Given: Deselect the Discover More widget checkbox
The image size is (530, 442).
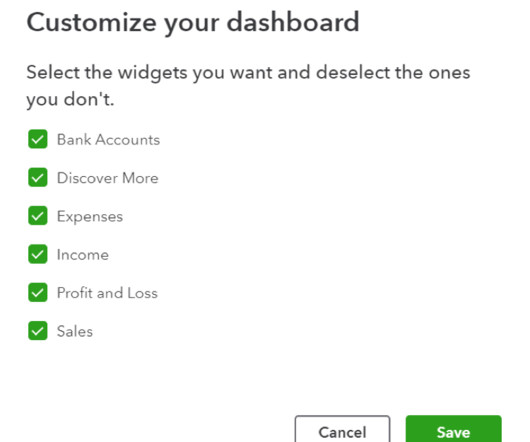Looking at the screenshot, I should click(38, 177).
